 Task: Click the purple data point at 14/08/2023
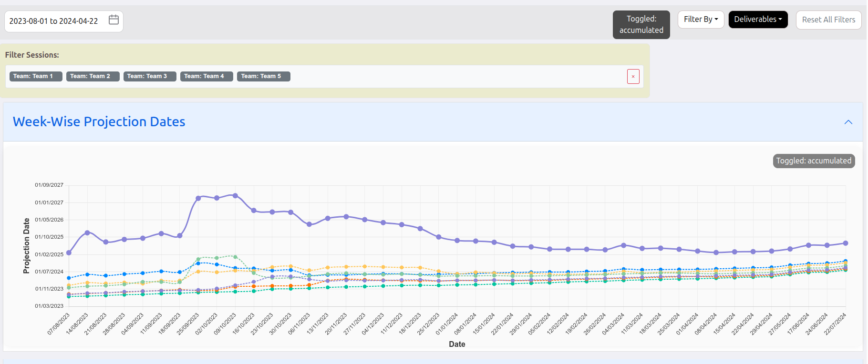click(87, 233)
